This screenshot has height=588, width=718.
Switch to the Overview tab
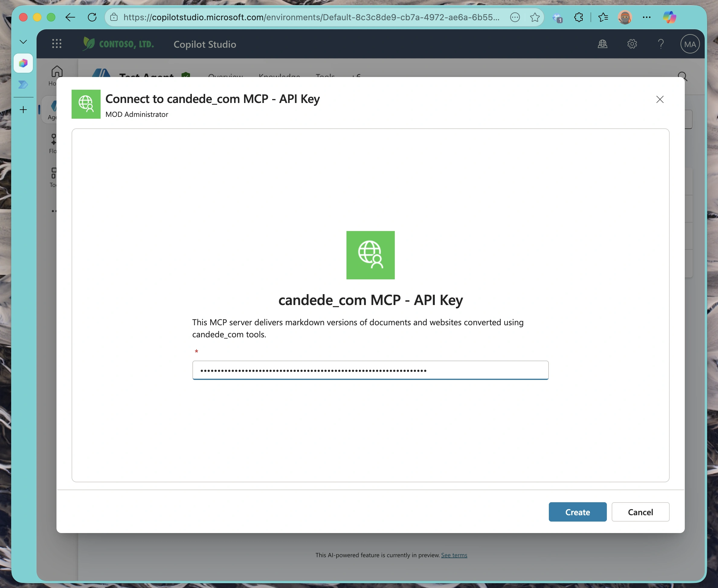pyautogui.click(x=225, y=76)
